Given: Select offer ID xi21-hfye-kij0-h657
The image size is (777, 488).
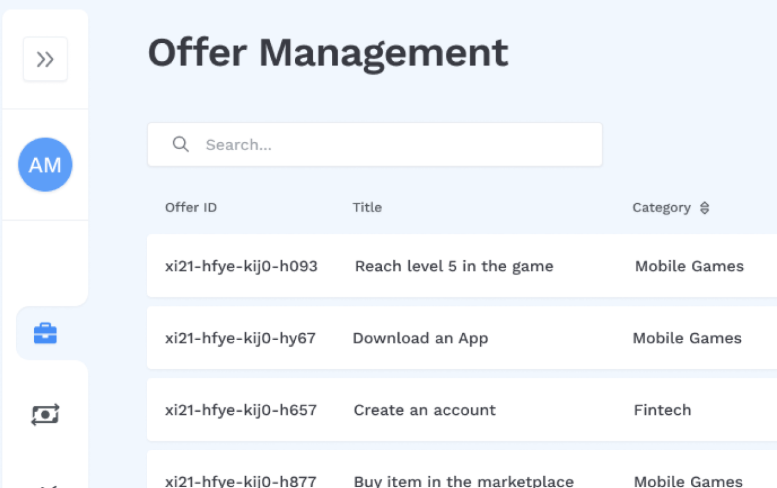Looking at the screenshot, I should (240, 410).
